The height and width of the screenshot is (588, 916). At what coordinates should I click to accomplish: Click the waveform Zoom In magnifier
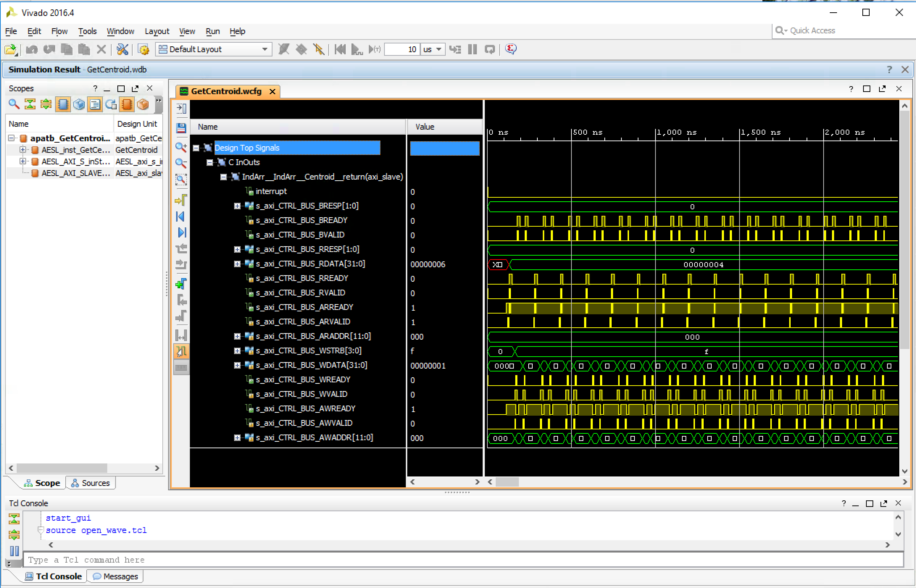coord(181,147)
